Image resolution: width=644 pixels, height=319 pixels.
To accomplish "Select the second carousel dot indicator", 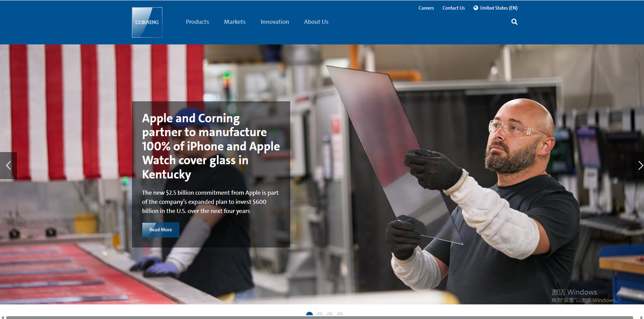I will tap(320, 314).
